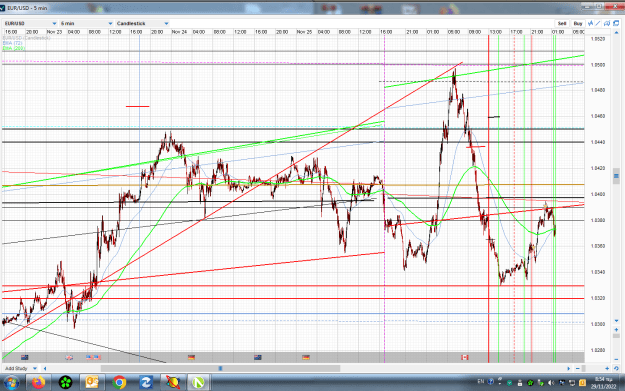Click the Sell button
This screenshot has width=625, height=391.
click(x=562, y=24)
